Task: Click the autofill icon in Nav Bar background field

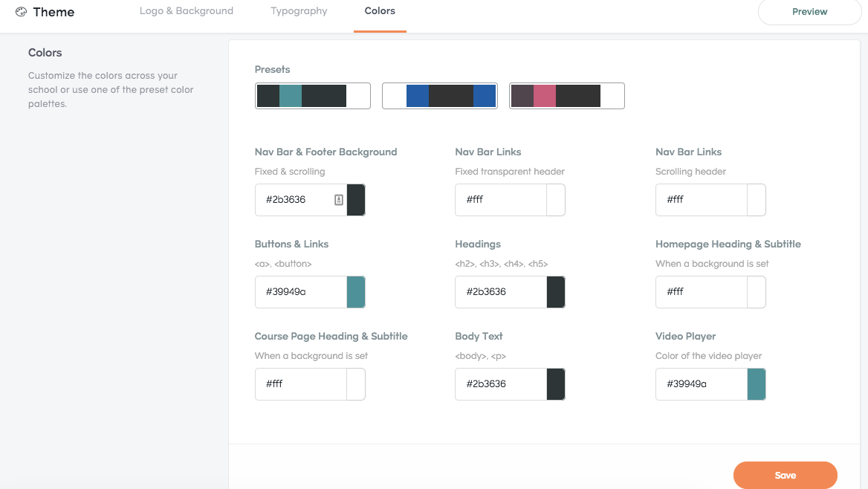Action: [x=339, y=200]
